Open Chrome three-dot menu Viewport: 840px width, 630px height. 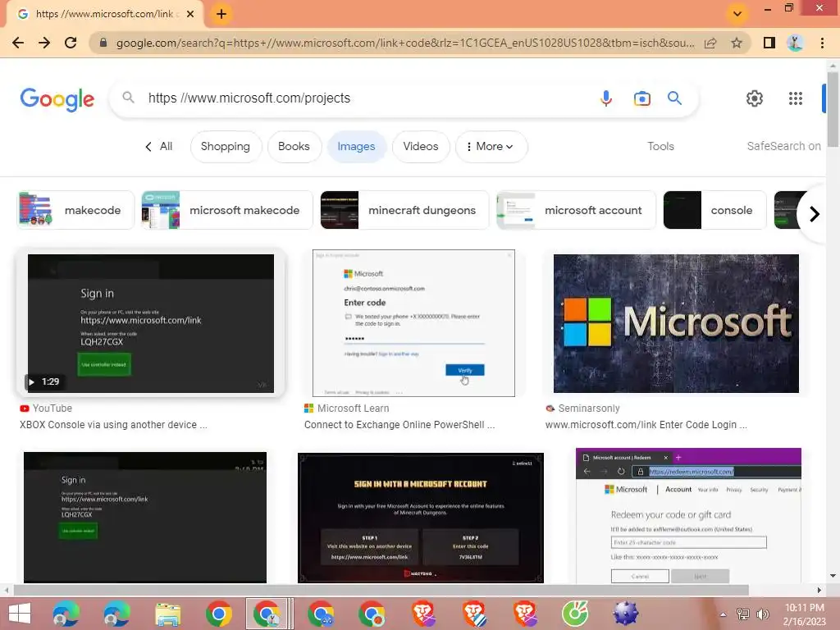pyautogui.click(x=822, y=43)
